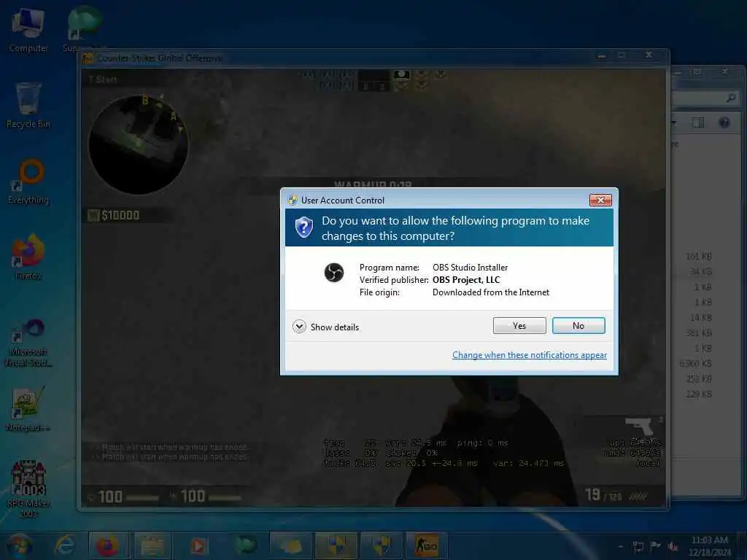Click the 6,960 KB file size entry

695,364
